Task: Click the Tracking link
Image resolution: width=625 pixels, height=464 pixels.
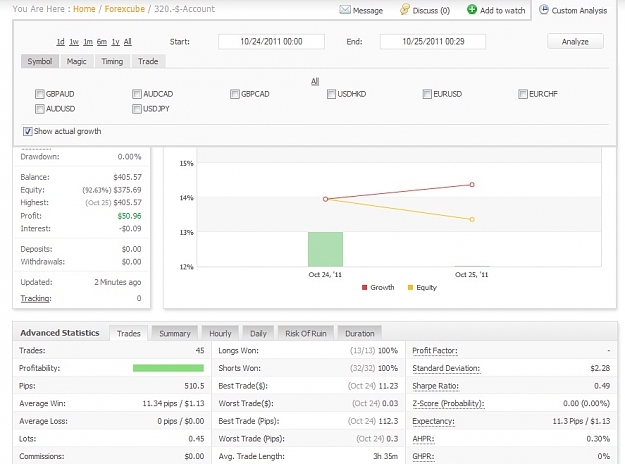Action: (35, 299)
